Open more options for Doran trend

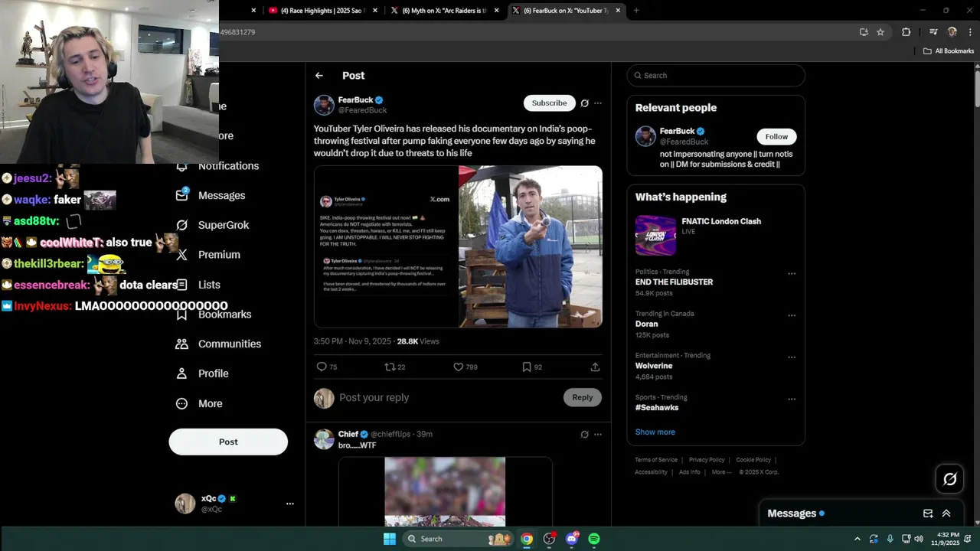click(792, 315)
